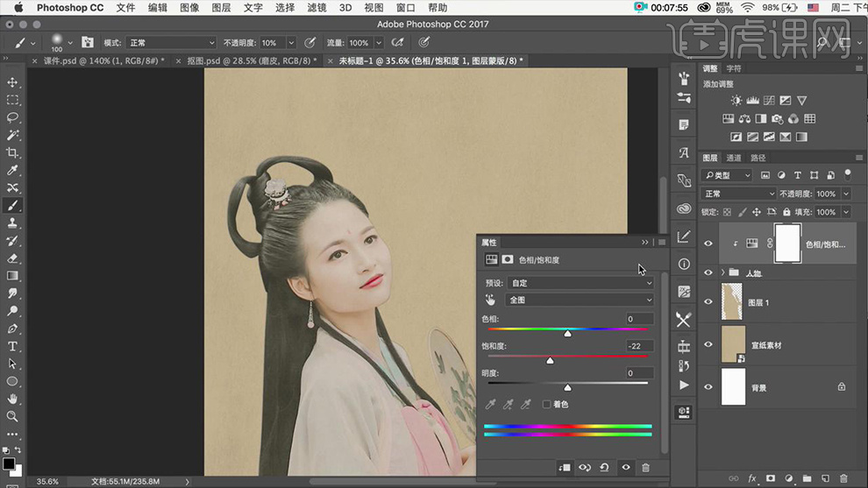Add a Levels adjustment
The width and height of the screenshot is (868, 488).
click(752, 101)
